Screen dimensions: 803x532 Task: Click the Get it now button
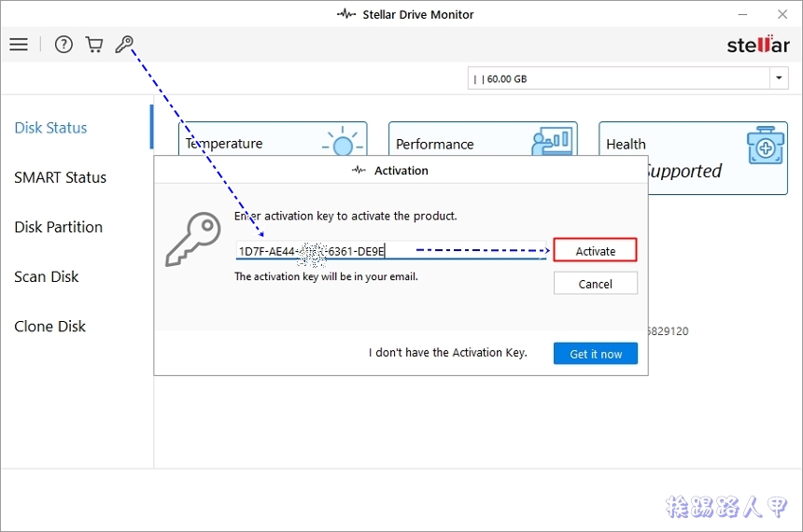[x=596, y=354]
